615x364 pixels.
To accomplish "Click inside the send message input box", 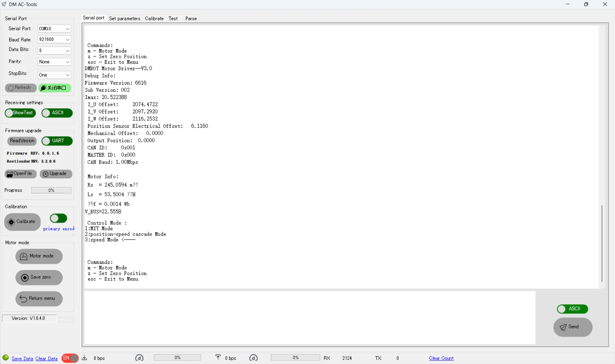I will (x=310, y=318).
